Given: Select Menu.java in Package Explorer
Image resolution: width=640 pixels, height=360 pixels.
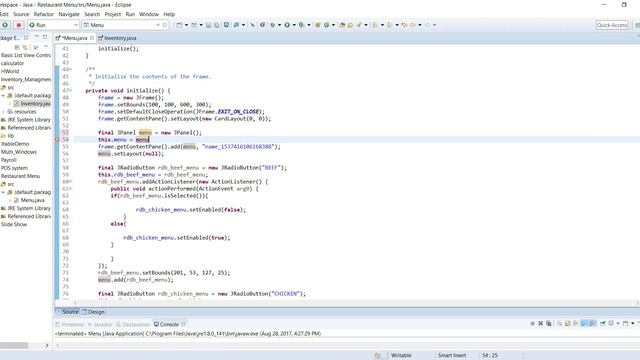Looking at the screenshot, I should 29,200.
